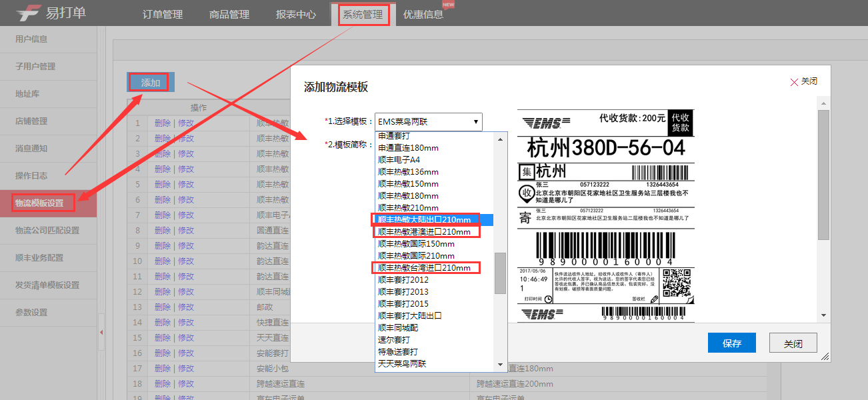The width and height of the screenshot is (868, 400).
Task: Select 顺丰套打大陆出口 option
Action: click(x=435, y=316)
